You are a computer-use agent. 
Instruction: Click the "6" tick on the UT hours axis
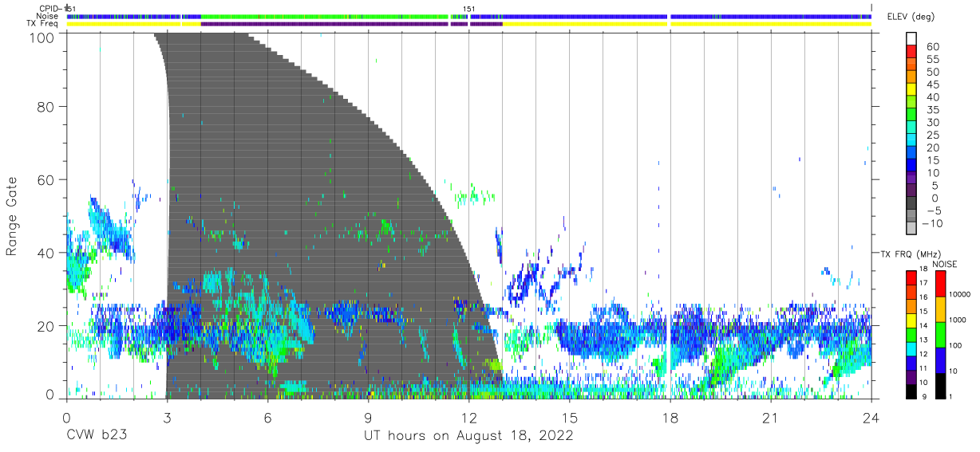point(267,418)
